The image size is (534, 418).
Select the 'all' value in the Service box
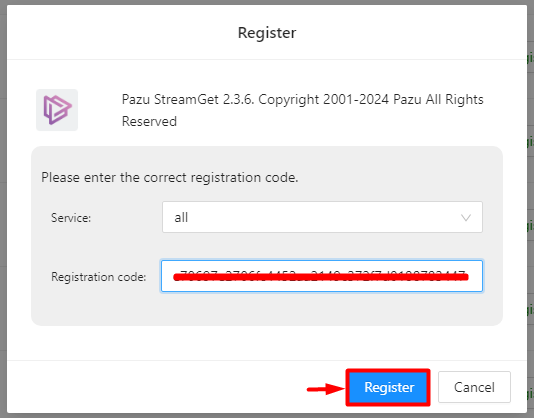181,217
